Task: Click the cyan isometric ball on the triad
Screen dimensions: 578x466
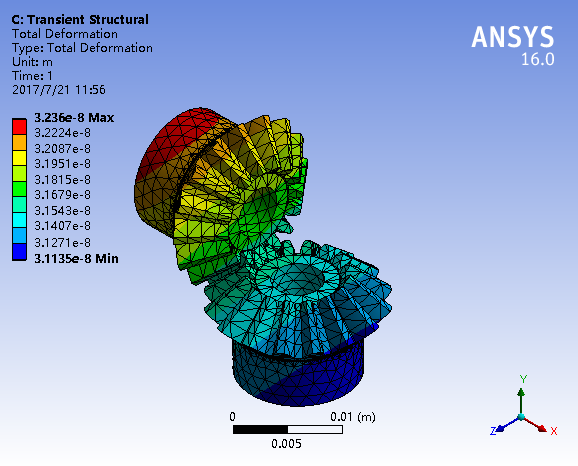Action: coord(521,417)
